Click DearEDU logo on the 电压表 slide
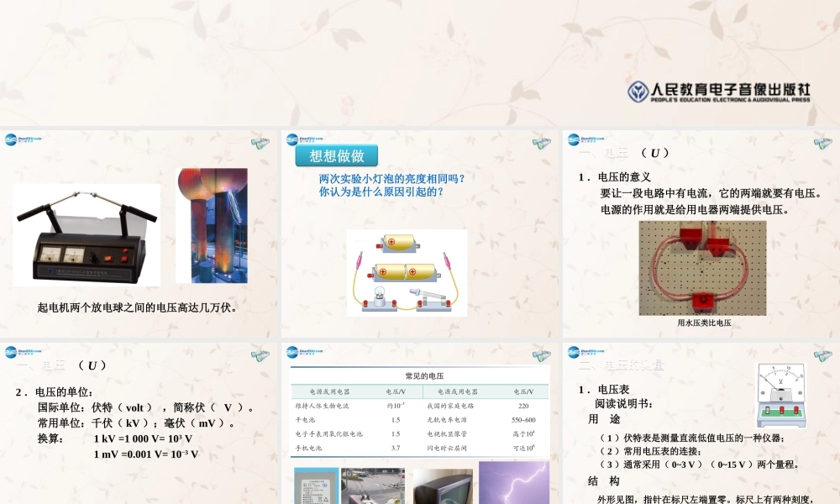The image size is (840, 504). click(585, 353)
